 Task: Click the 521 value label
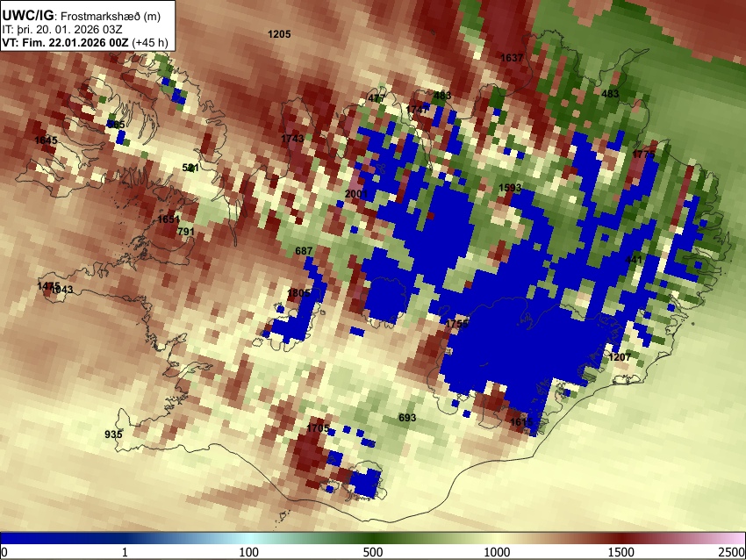(190, 168)
